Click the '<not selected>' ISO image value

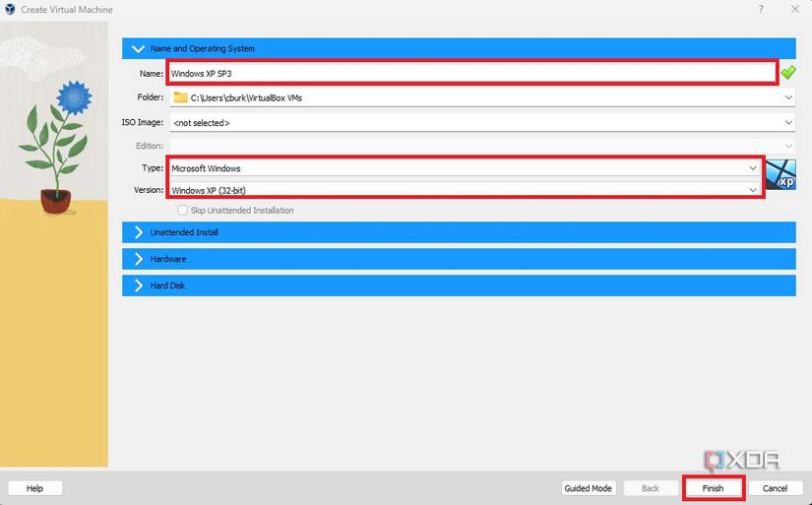pos(202,123)
